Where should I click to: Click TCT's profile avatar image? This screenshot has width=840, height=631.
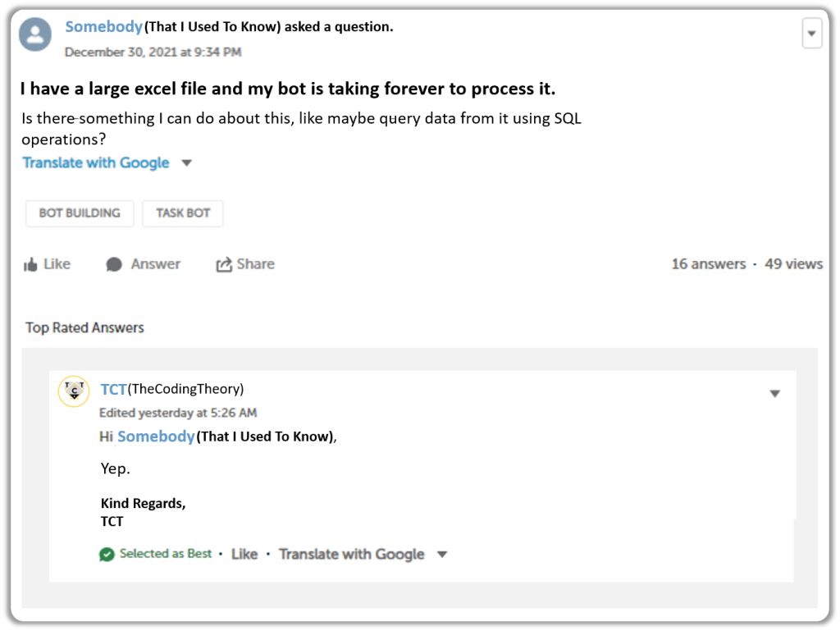click(74, 391)
